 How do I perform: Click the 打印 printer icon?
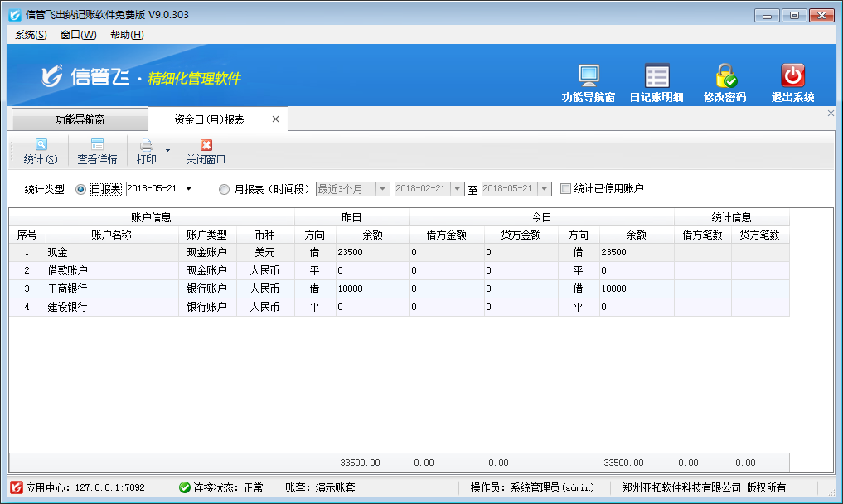pyautogui.click(x=147, y=146)
